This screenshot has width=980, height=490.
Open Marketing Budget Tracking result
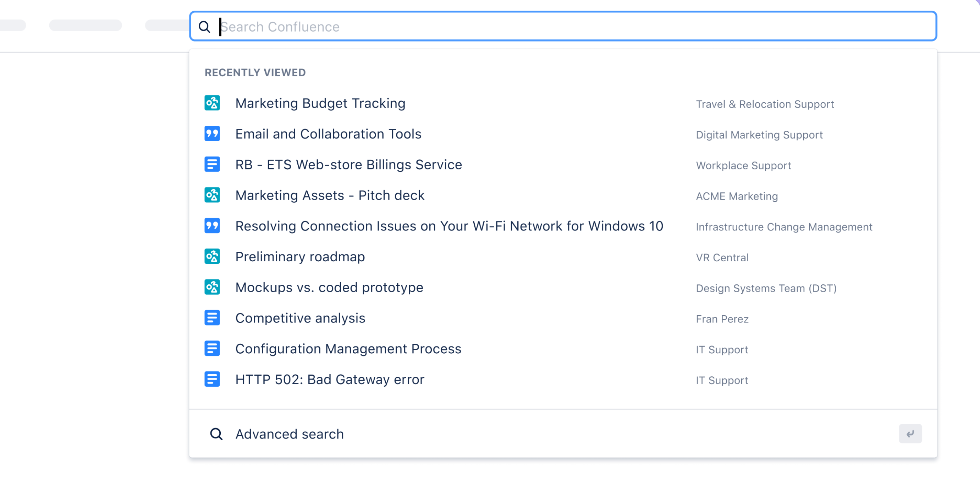click(320, 104)
